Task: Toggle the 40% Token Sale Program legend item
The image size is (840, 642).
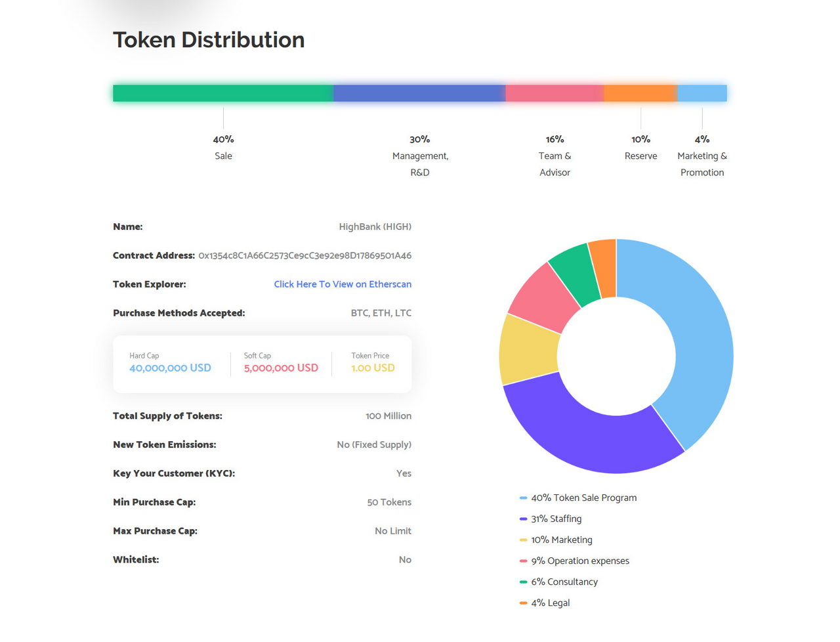Action: [578, 498]
